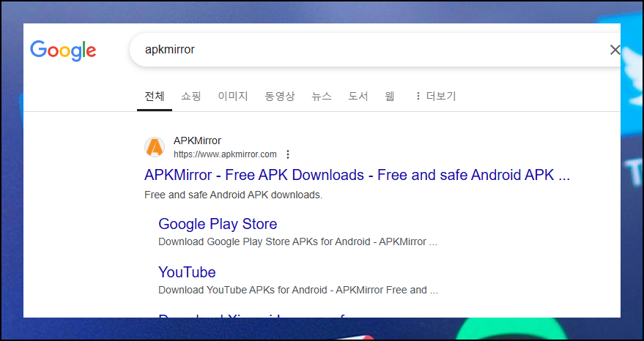The height and width of the screenshot is (341, 644).
Task: Open the Google Play Store sitelink
Action: (x=218, y=224)
